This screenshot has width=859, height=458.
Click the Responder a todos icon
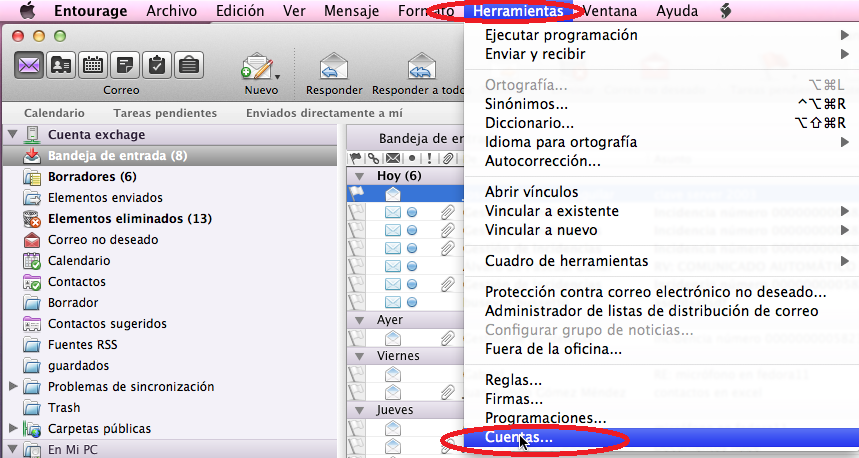pos(421,67)
